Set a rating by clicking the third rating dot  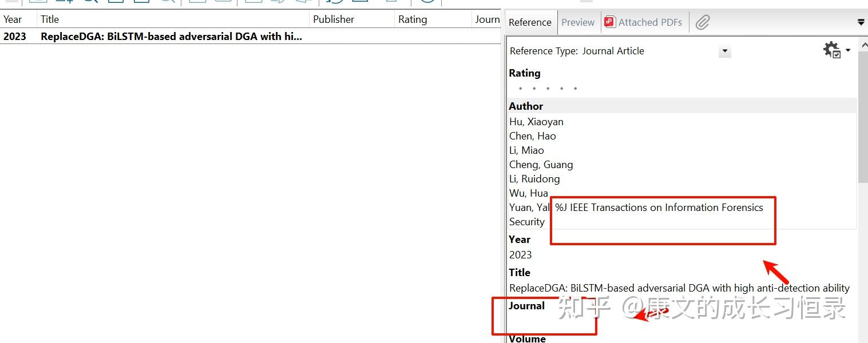(x=548, y=89)
